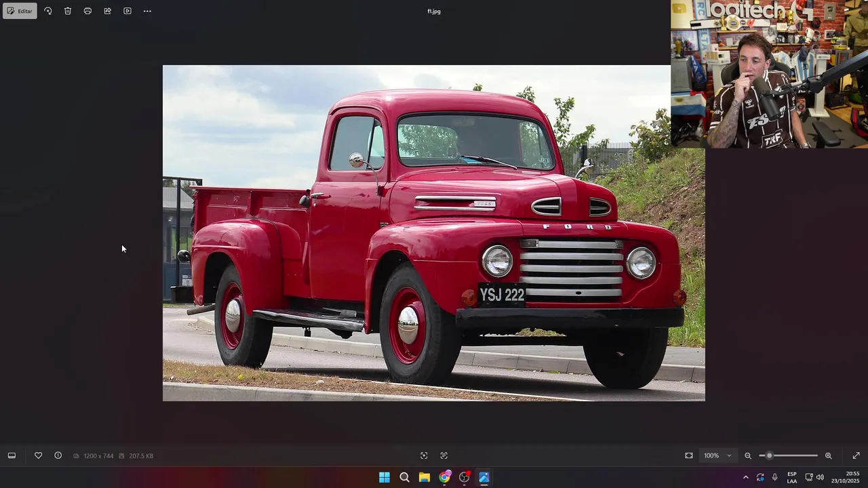Viewport: 868px width, 488px height.
Task: Open the OBS-like circular taskbar app
Action: point(465,477)
